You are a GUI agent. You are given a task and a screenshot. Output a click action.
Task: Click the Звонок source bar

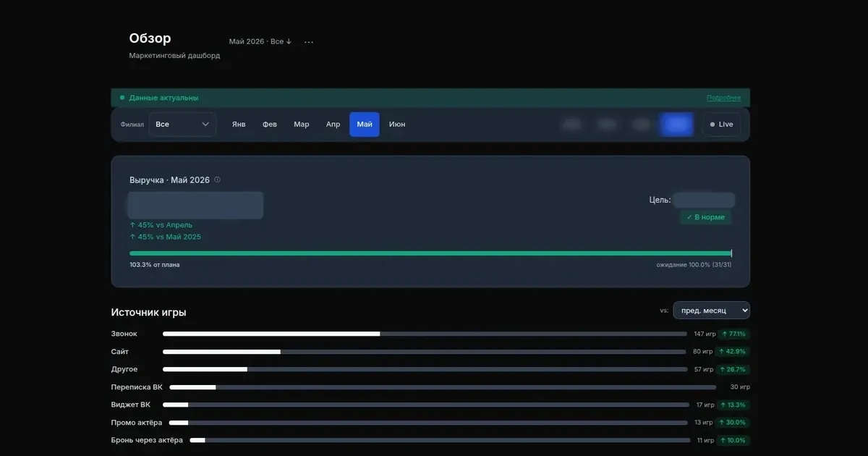pos(425,334)
